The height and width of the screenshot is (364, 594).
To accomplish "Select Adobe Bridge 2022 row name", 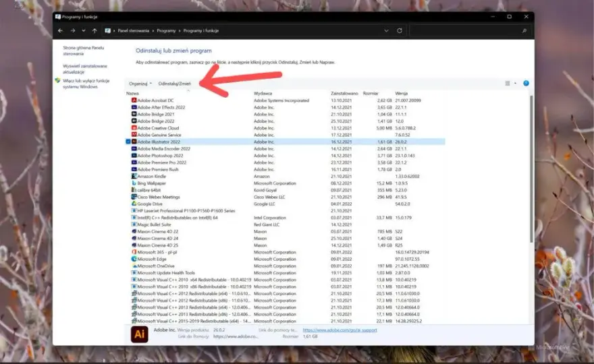I will click(x=156, y=121).
